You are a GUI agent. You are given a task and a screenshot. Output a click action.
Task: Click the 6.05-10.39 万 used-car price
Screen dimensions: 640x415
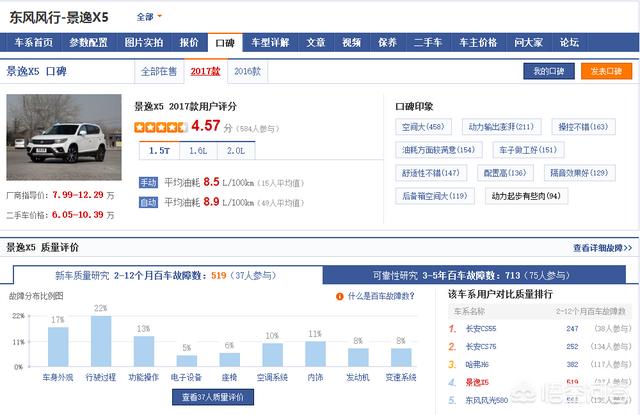click(x=83, y=215)
